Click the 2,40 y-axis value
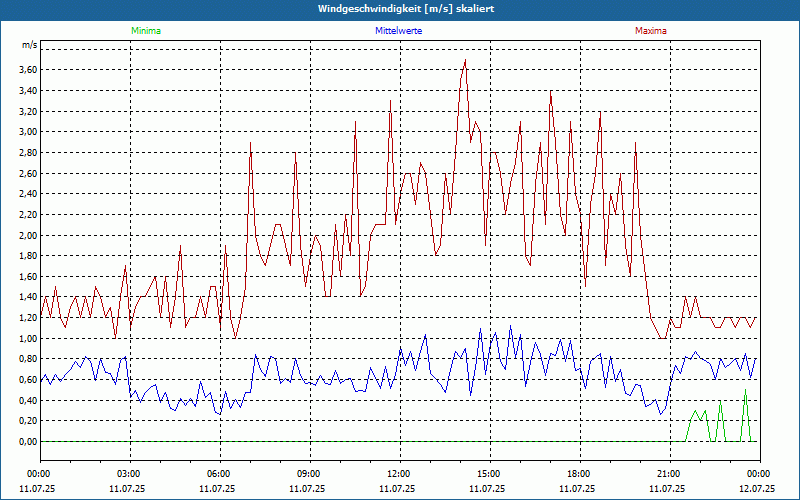This screenshot has height=500, width=800. [28, 194]
